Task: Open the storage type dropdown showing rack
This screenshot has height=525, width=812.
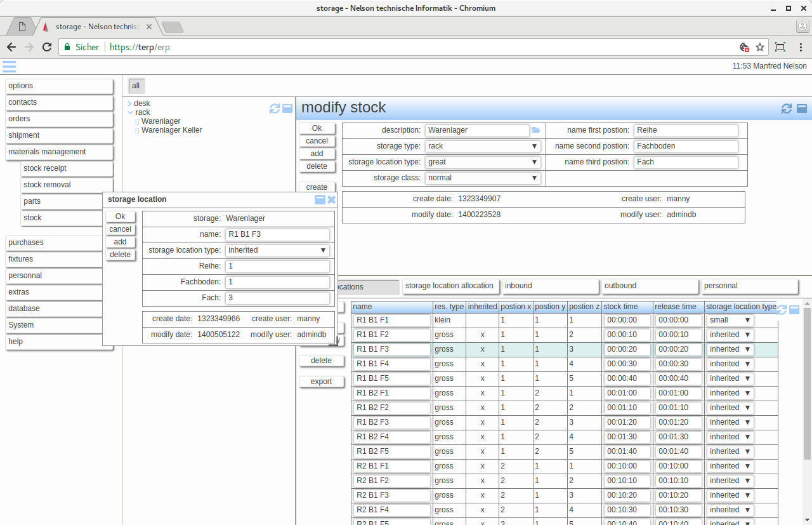Action: [x=535, y=146]
